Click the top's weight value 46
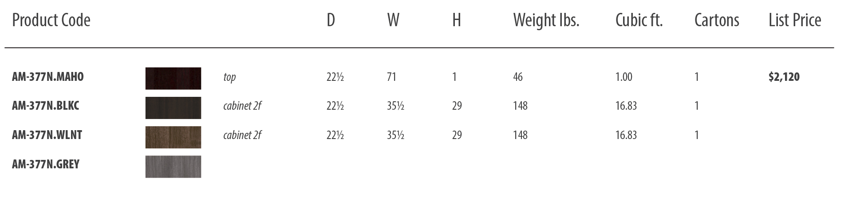868x203 pixels. 518,77
